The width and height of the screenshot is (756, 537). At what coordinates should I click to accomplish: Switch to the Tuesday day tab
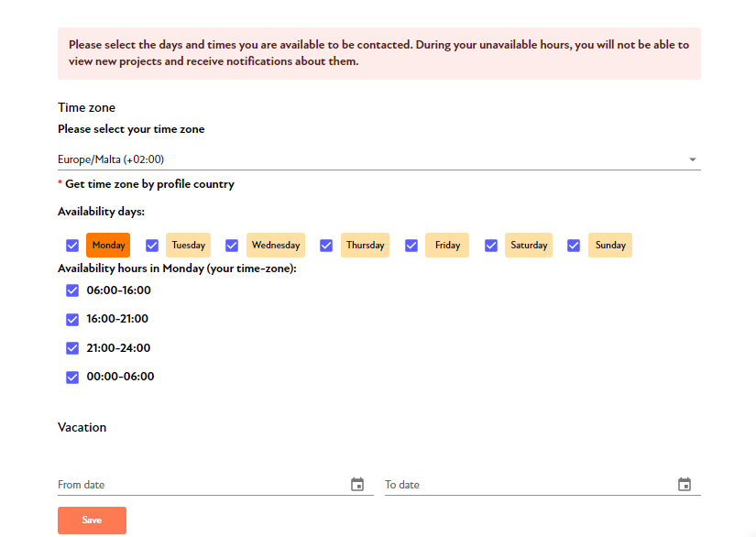pyautogui.click(x=188, y=245)
